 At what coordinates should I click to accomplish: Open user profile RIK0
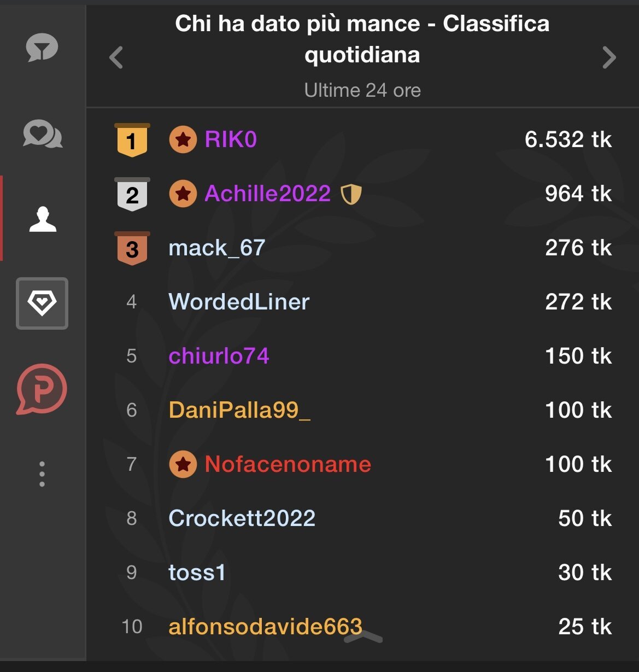click(x=230, y=140)
